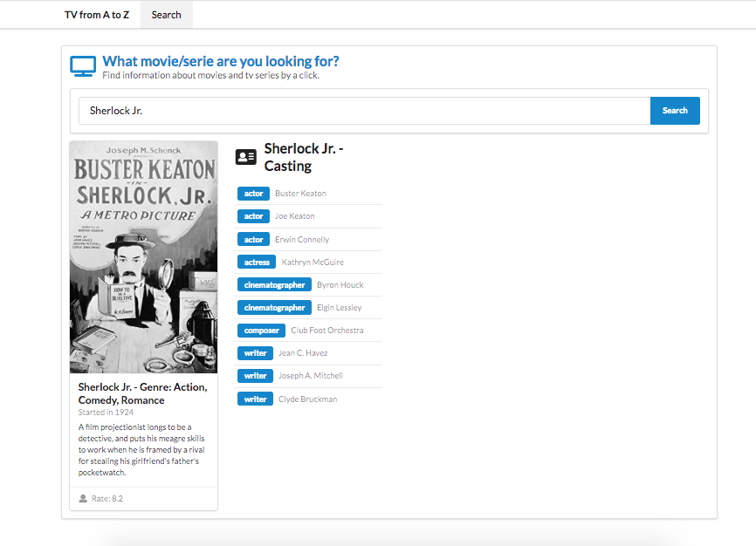Click the blue Search button
This screenshot has height=546, width=756.
pyautogui.click(x=675, y=111)
